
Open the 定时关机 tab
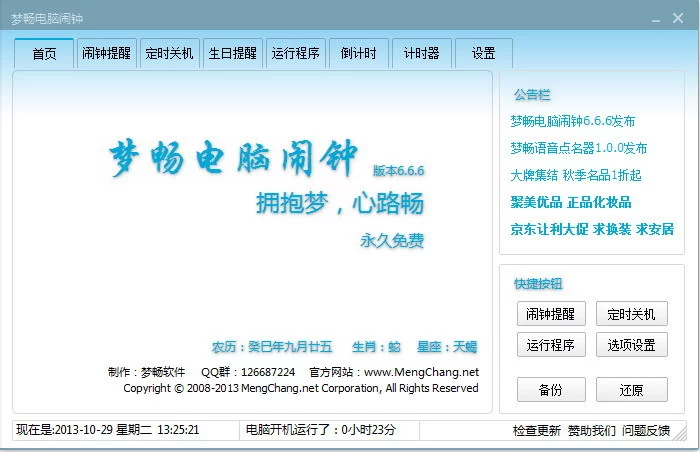pos(169,54)
